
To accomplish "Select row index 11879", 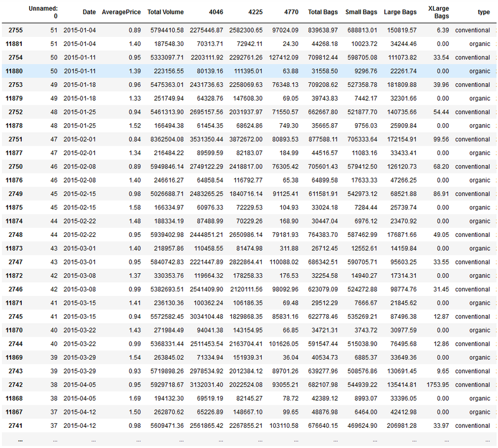I will [x=14, y=99].
